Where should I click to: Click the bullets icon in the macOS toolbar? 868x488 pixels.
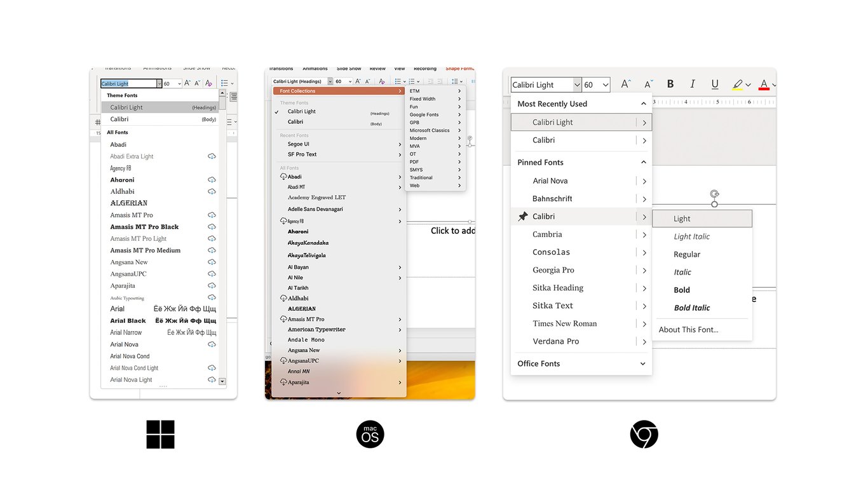point(398,81)
